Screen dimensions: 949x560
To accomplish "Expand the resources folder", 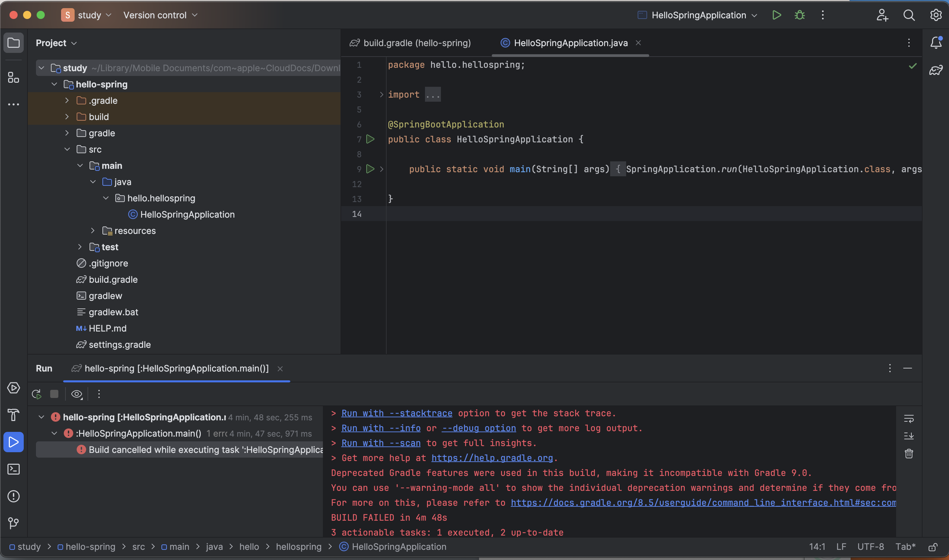I will tap(93, 231).
